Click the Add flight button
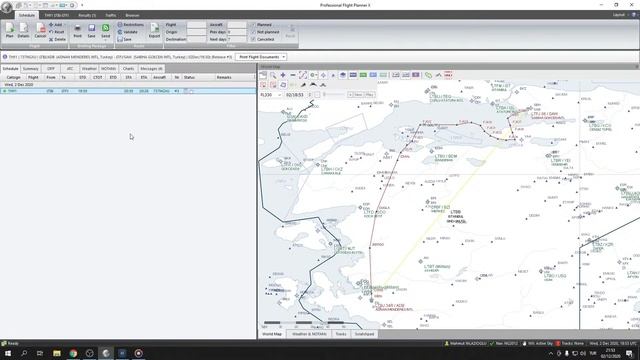The height and width of the screenshot is (360, 640). [56, 25]
